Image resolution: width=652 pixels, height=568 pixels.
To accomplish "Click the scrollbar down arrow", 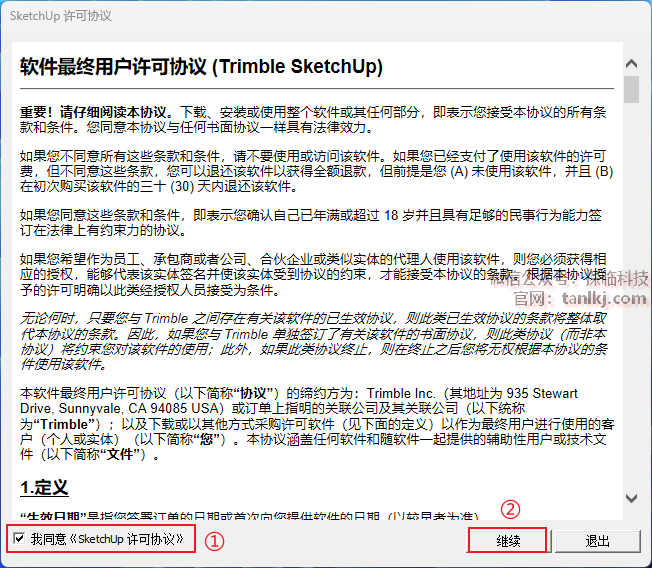I will point(631,498).
